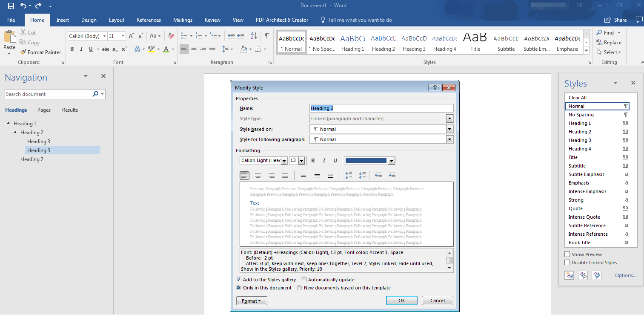Switch to Pages tab in Navigation
Screen dimensions: 644x315
pos(44,110)
